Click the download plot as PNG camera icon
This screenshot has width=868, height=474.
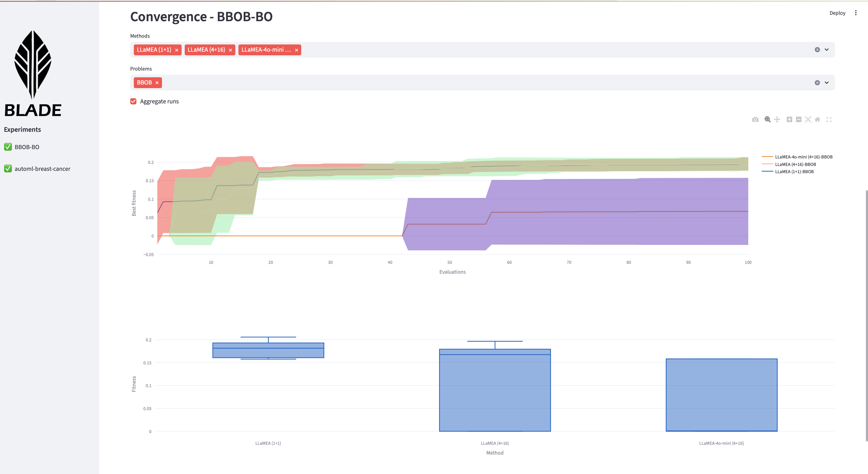click(x=755, y=120)
